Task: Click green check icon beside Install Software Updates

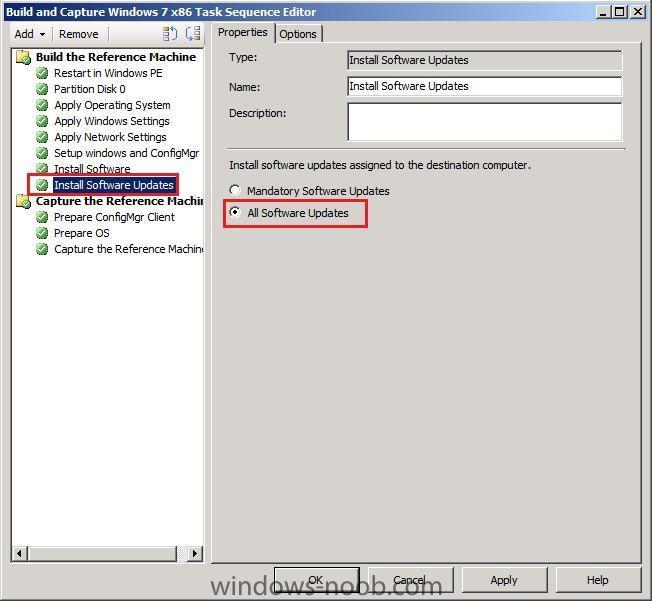Action: pos(42,185)
